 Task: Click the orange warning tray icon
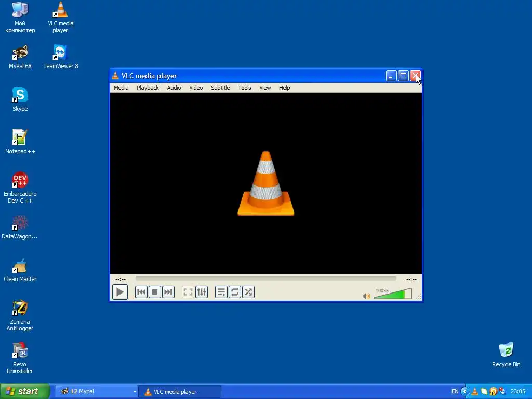pos(493,392)
